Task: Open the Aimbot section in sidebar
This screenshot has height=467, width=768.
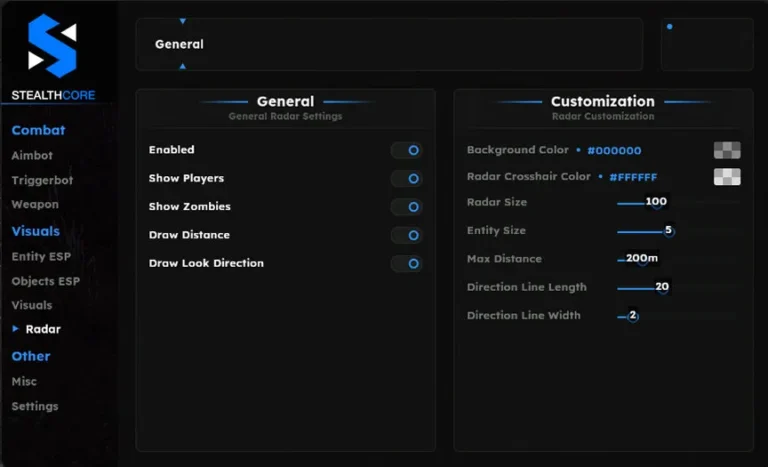Action: click(x=32, y=156)
